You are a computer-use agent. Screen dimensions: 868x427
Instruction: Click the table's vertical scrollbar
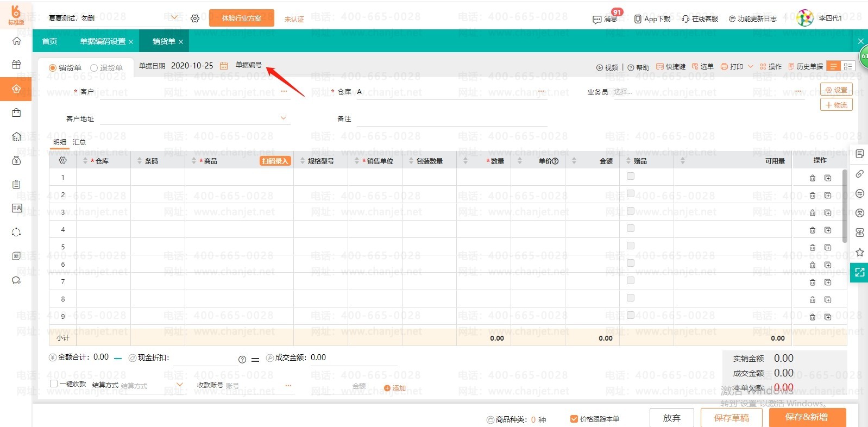tap(844, 206)
